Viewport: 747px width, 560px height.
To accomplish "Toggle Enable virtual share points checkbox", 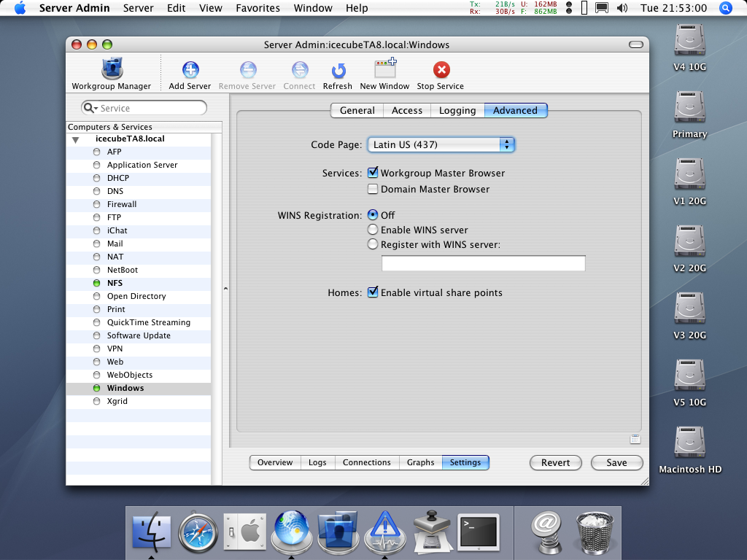I will coord(373,292).
